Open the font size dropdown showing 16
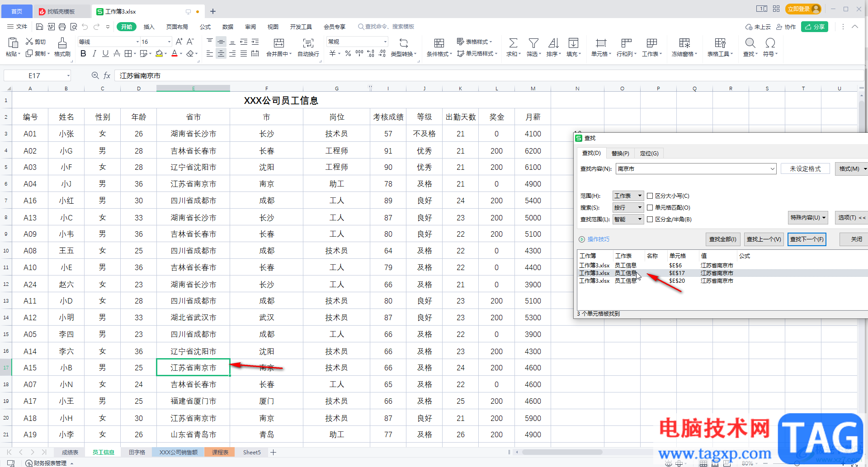This screenshot has width=868, height=467. point(169,42)
